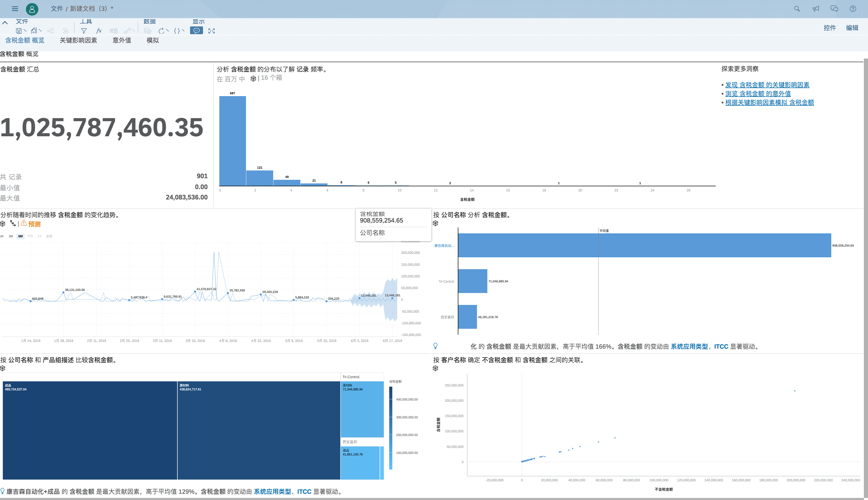Viewport: 868px width, 500px height.
Task: Select the Tri-Control bar in bar chart
Action: 473,281
